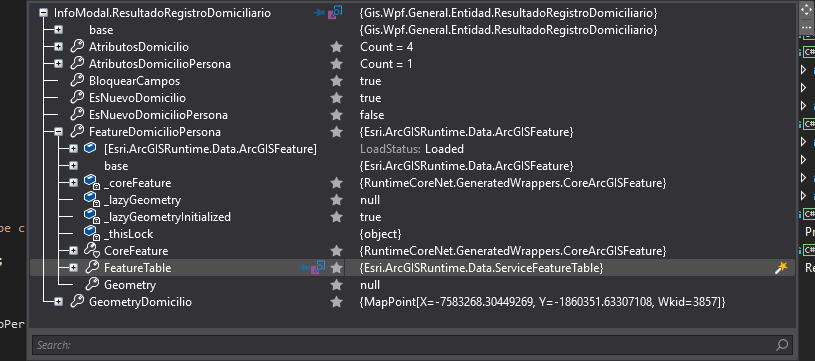Select the BloquearCampos row
Viewport: 815px width, 361px height.
[412, 81]
